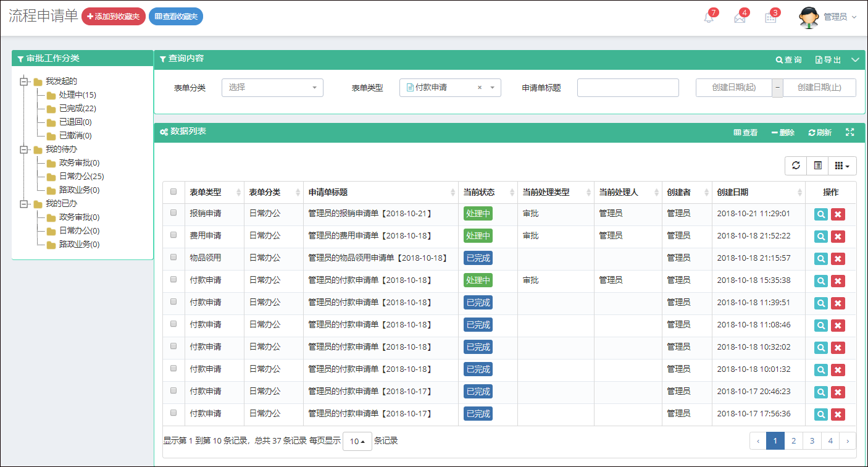Click the magnifier view icon for the 报销申请 row

(821, 214)
